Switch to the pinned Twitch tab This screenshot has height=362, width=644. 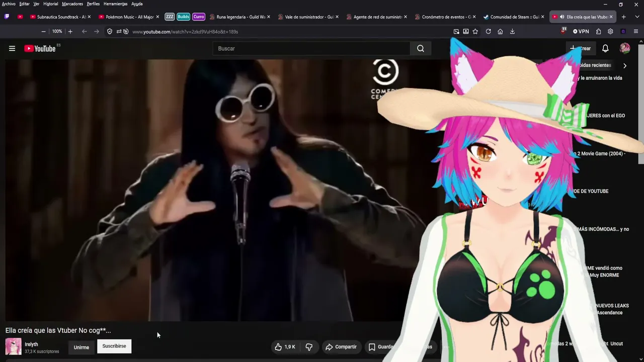pyautogui.click(x=7, y=17)
